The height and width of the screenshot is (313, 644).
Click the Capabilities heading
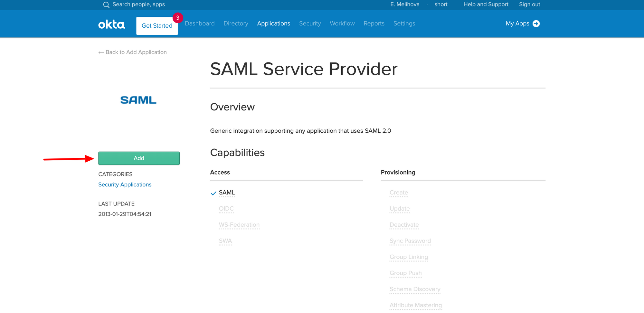point(237,153)
